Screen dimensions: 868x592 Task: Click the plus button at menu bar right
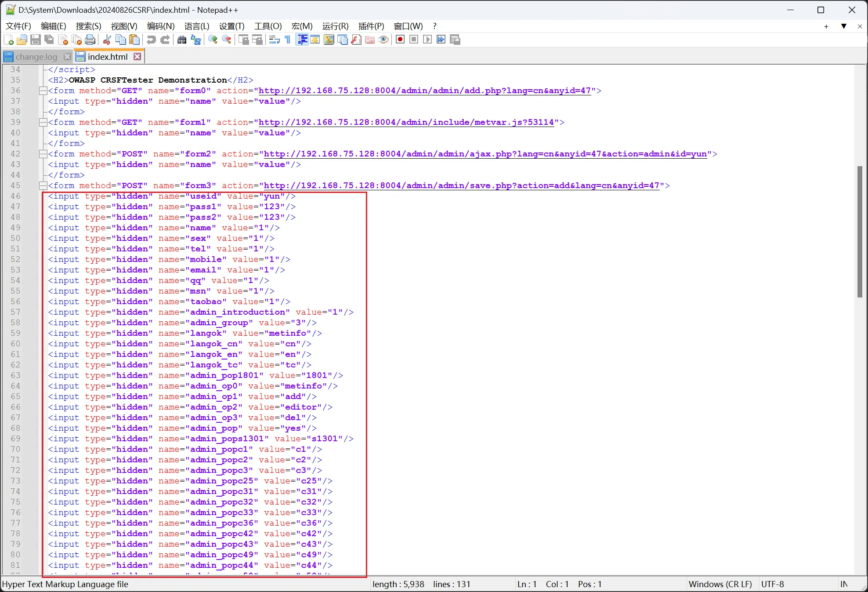[x=826, y=26]
